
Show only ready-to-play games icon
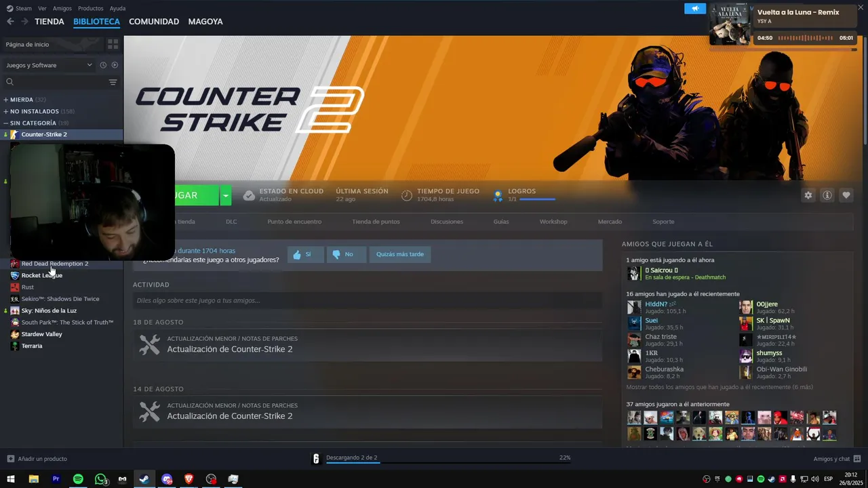tap(115, 65)
